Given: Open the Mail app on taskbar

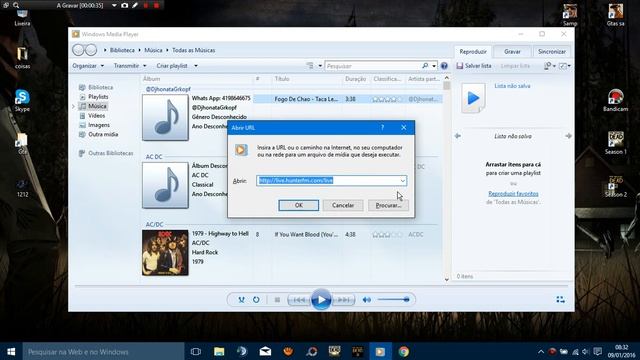Looking at the screenshot, I should point(265,351).
